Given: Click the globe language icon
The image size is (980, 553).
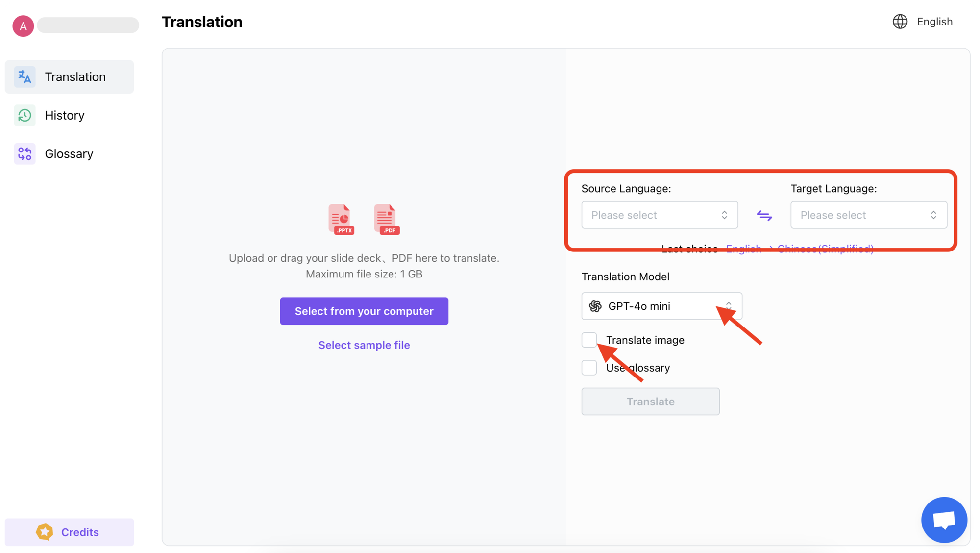Looking at the screenshot, I should pos(900,22).
